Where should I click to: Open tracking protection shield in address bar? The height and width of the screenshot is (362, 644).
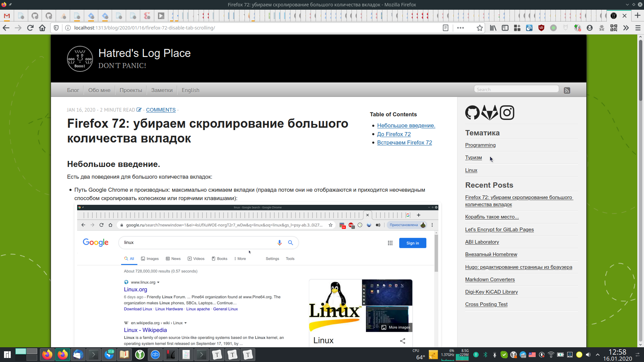click(x=56, y=28)
